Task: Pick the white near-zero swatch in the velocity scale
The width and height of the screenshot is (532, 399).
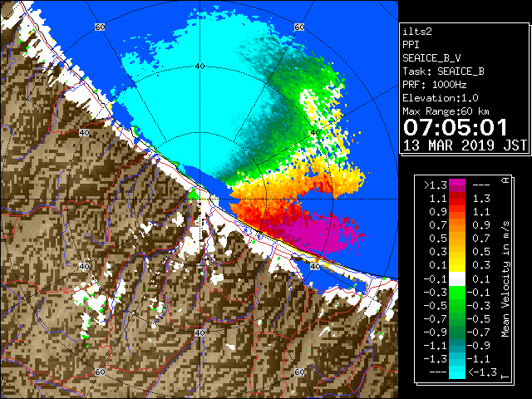Action: click(x=457, y=279)
